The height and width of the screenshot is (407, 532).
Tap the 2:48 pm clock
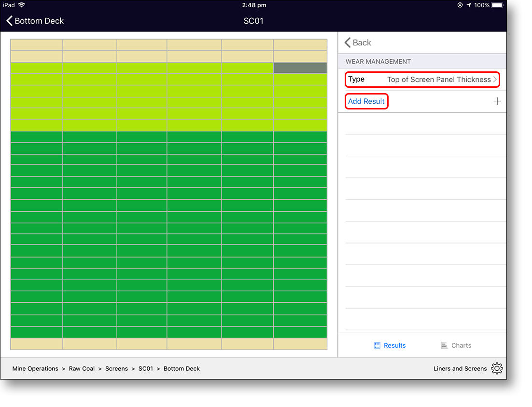click(254, 5)
